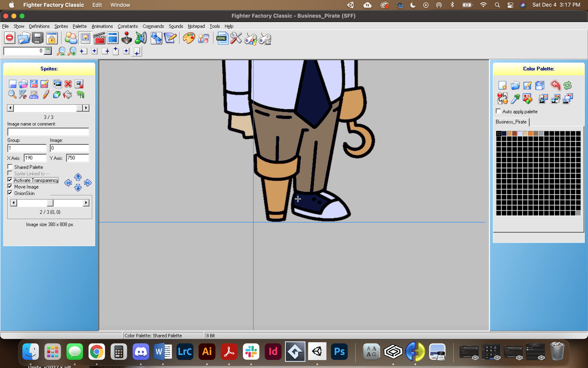Screen dimensions: 588x368
Task: Disable the Activate Transparency checkbox
Action: coord(10,180)
